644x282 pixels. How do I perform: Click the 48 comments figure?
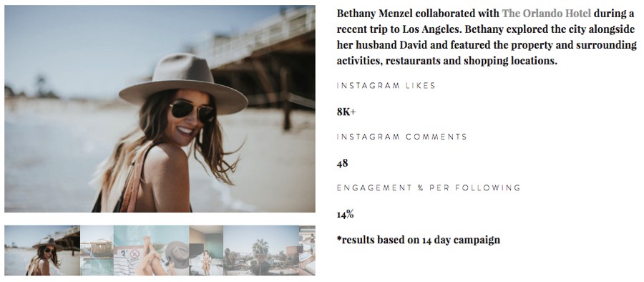click(343, 163)
